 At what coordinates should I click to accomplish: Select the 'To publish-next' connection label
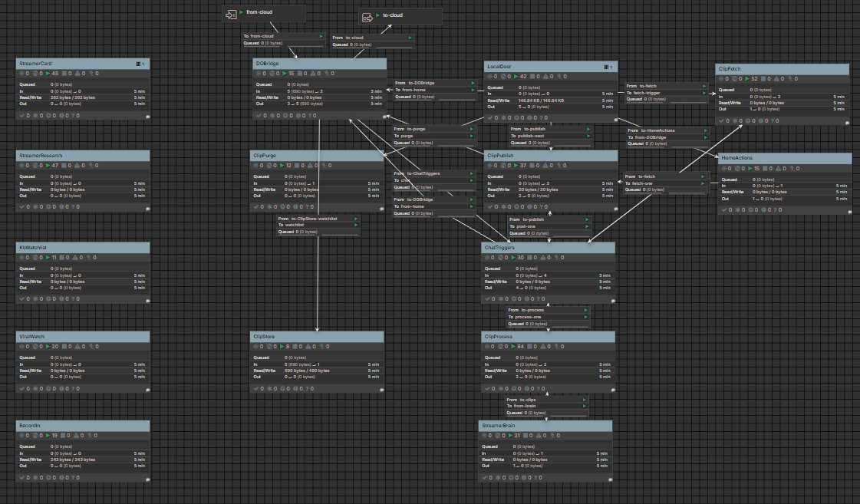(x=527, y=136)
